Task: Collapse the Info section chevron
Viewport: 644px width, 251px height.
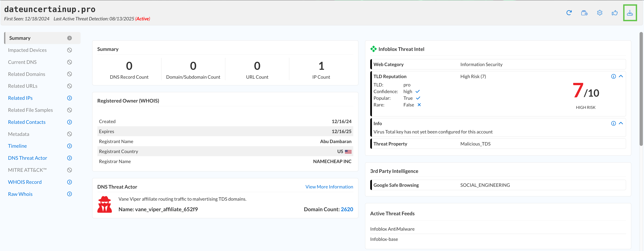Action: pyautogui.click(x=621, y=123)
